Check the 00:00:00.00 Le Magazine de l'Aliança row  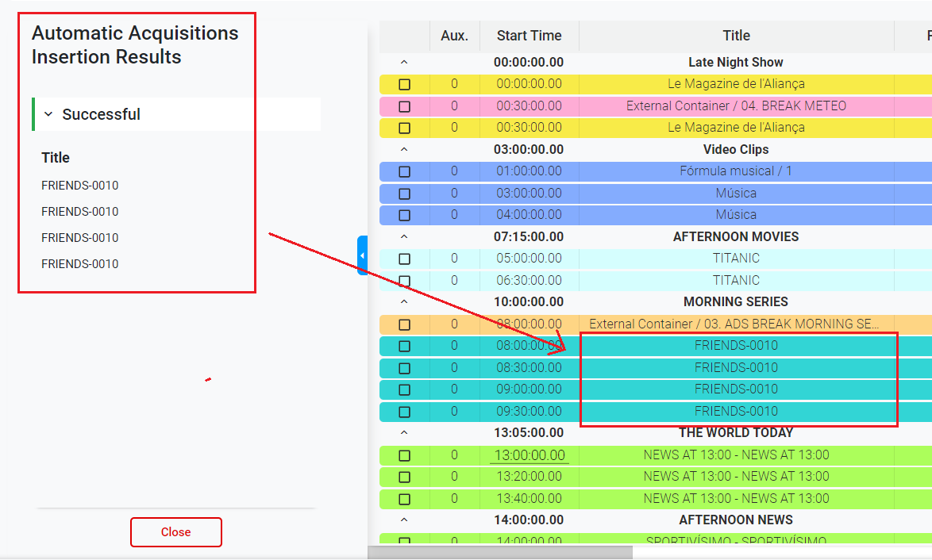click(404, 84)
